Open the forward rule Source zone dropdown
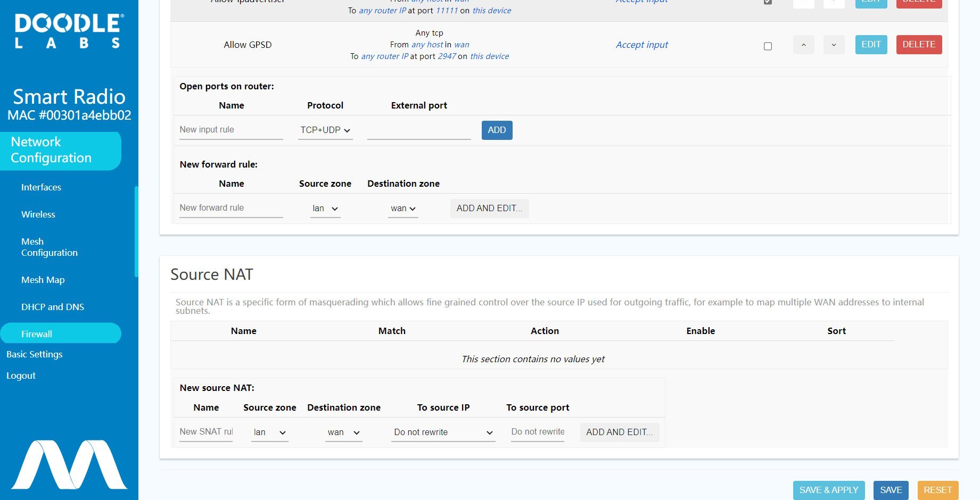 (x=325, y=209)
